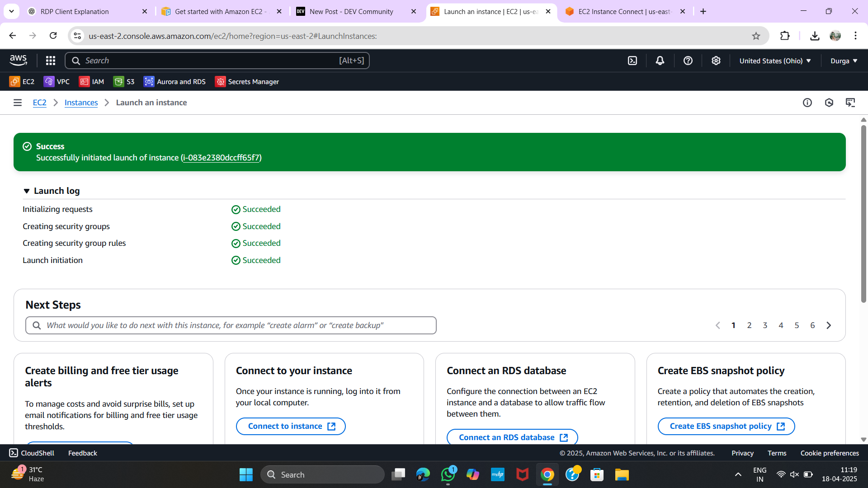
Task: Open the Privacy footer link
Action: click(742, 453)
